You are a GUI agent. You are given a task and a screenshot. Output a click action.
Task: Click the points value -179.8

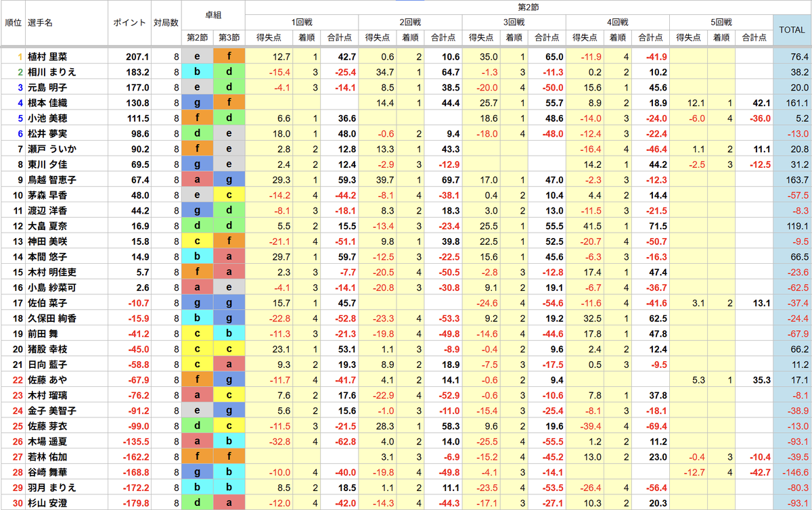pos(136,503)
